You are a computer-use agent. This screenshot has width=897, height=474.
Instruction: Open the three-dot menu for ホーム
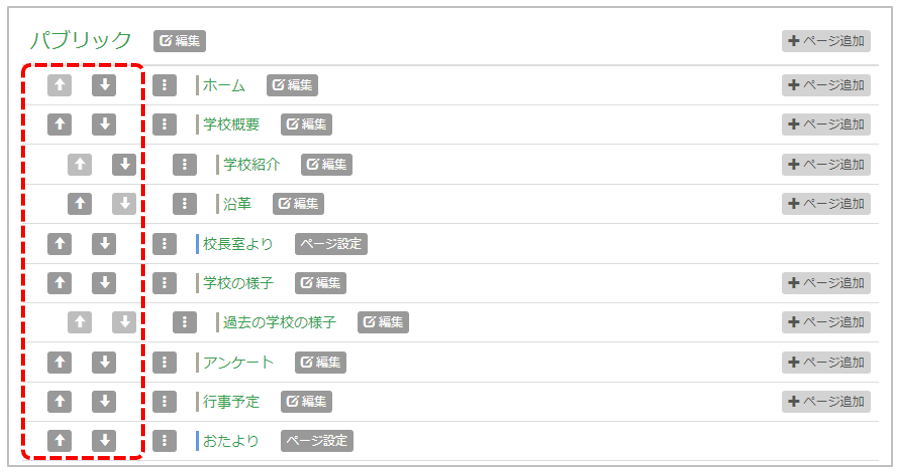[x=165, y=85]
